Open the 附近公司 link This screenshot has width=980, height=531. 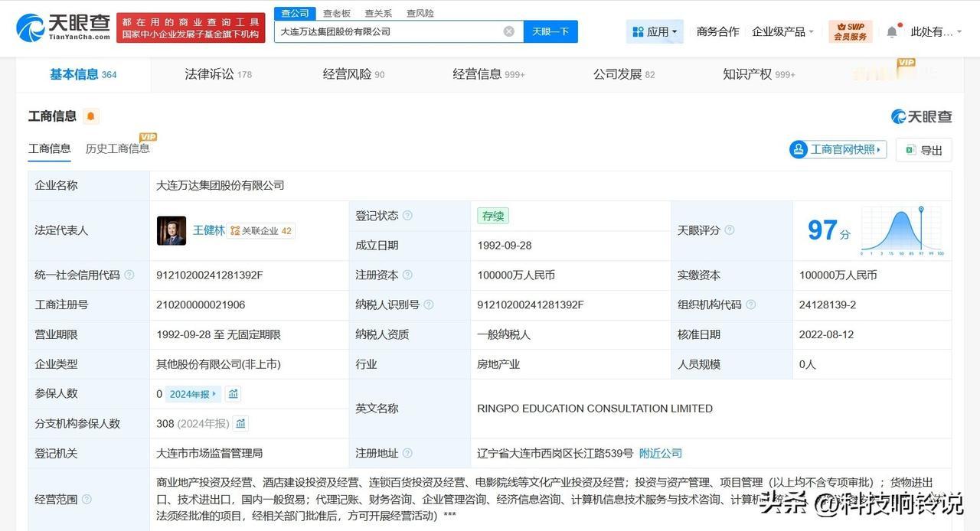(x=661, y=454)
